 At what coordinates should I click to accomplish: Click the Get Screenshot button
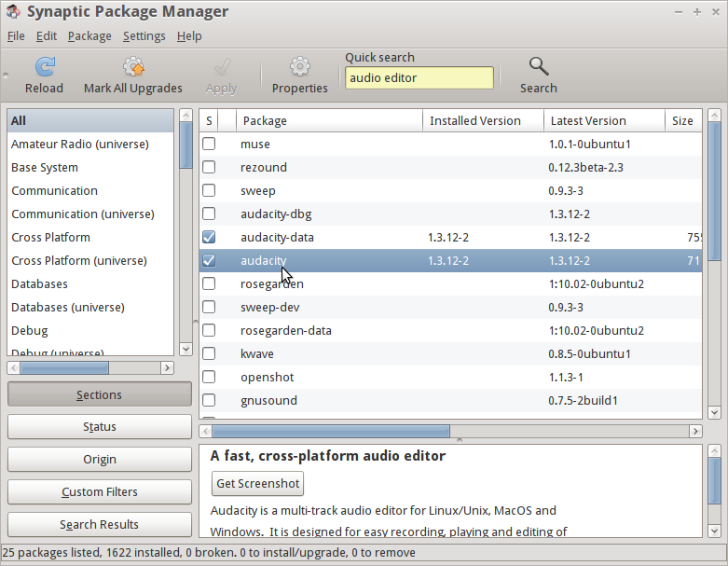point(257,483)
